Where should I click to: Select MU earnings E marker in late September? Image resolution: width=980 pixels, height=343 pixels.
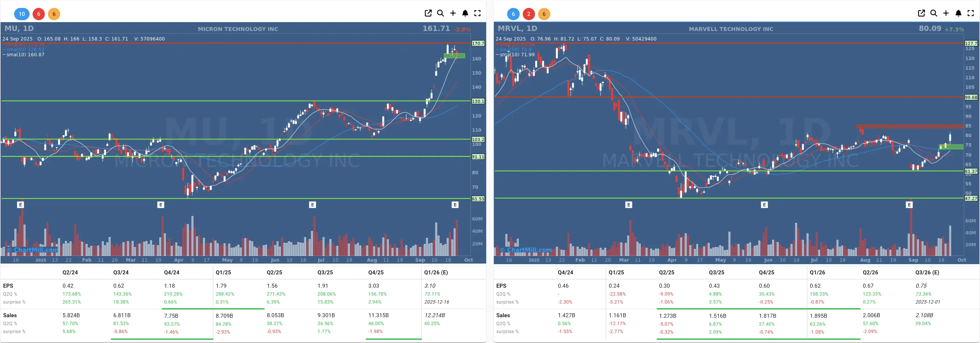pos(455,205)
